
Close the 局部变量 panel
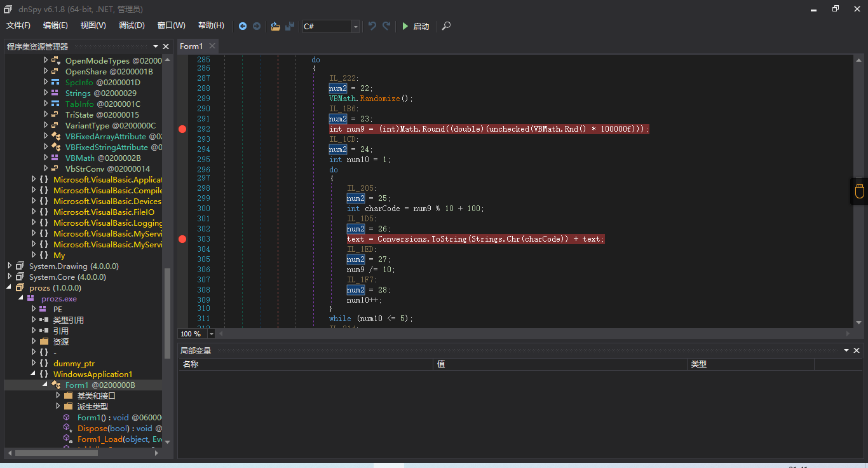click(x=857, y=350)
